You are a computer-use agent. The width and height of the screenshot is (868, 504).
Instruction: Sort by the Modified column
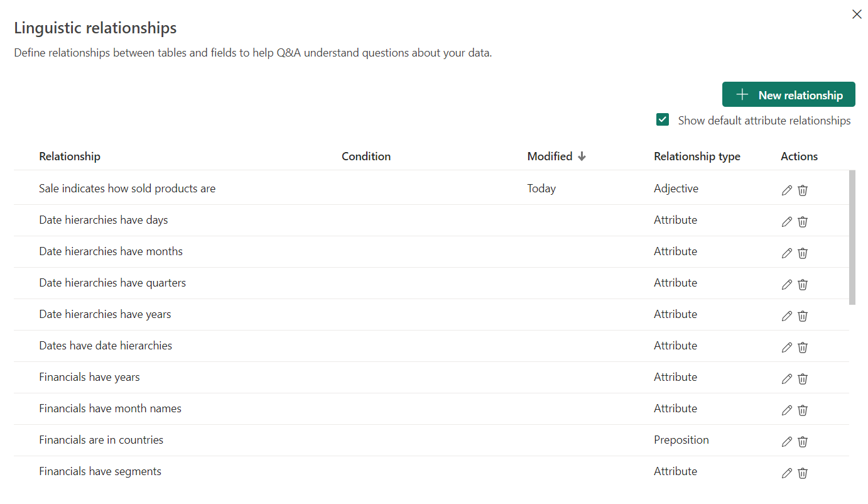pos(556,156)
